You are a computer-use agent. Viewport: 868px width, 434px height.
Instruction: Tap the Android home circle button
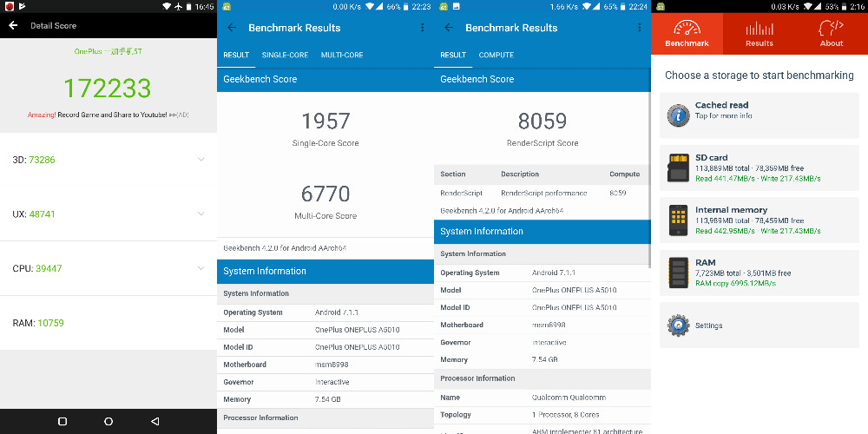click(x=108, y=421)
